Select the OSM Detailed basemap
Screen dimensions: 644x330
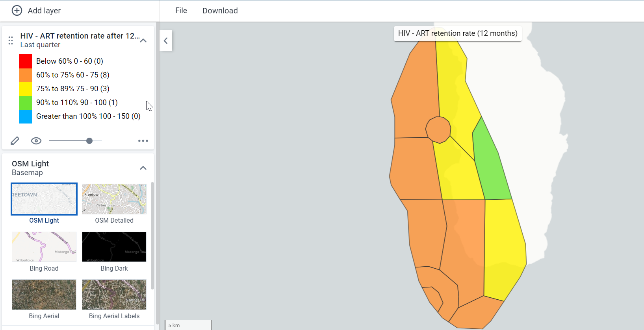point(114,204)
